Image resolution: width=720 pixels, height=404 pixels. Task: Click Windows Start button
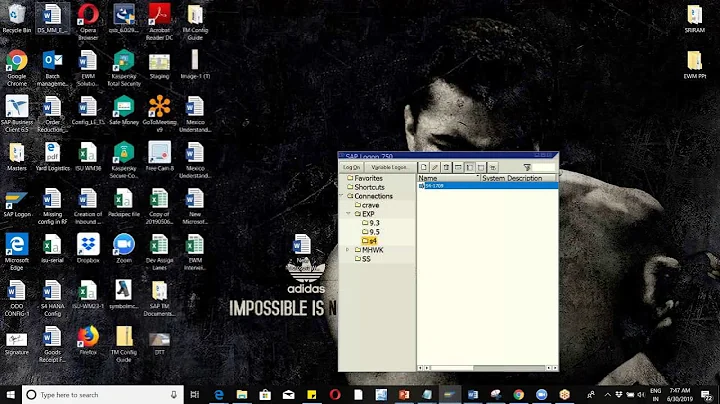[x=11, y=395]
